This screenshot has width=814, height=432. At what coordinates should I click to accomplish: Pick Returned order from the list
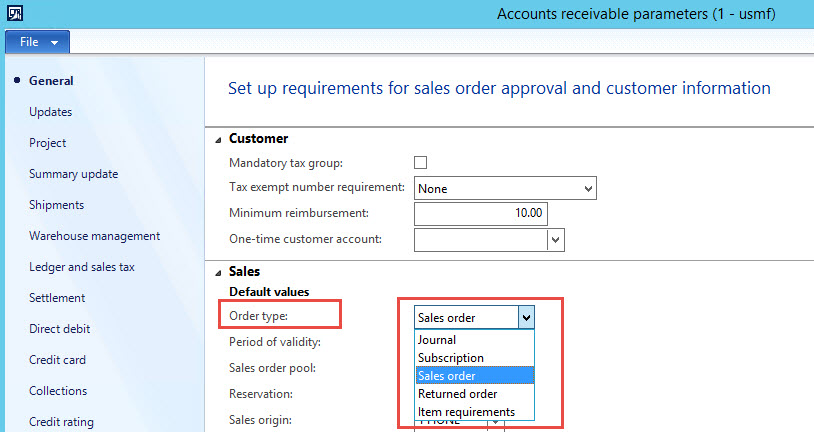(x=457, y=394)
